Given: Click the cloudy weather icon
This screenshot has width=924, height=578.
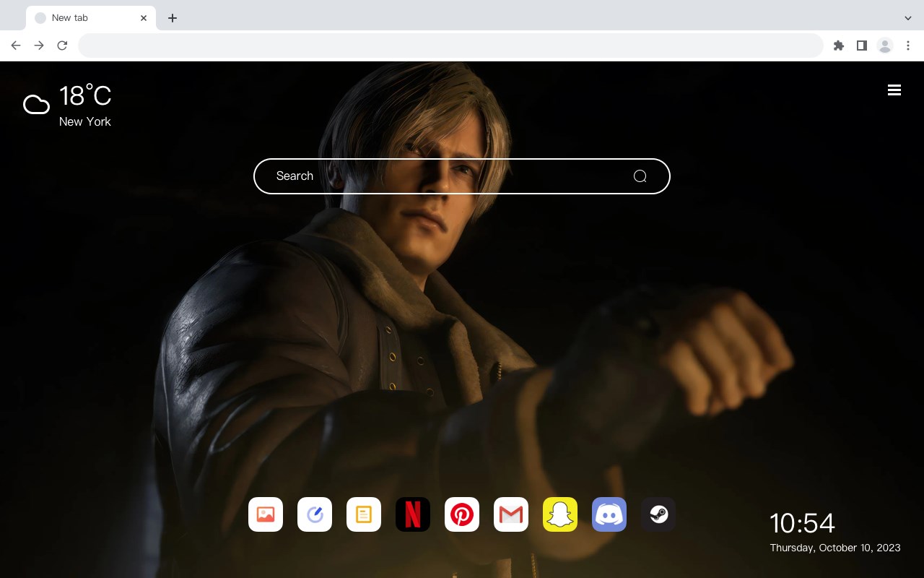Looking at the screenshot, I should click(36, 105).
